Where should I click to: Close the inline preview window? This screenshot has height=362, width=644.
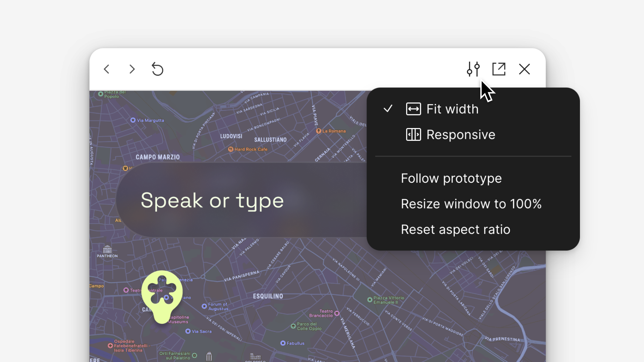pyautogui.click(x=524, y=69)
